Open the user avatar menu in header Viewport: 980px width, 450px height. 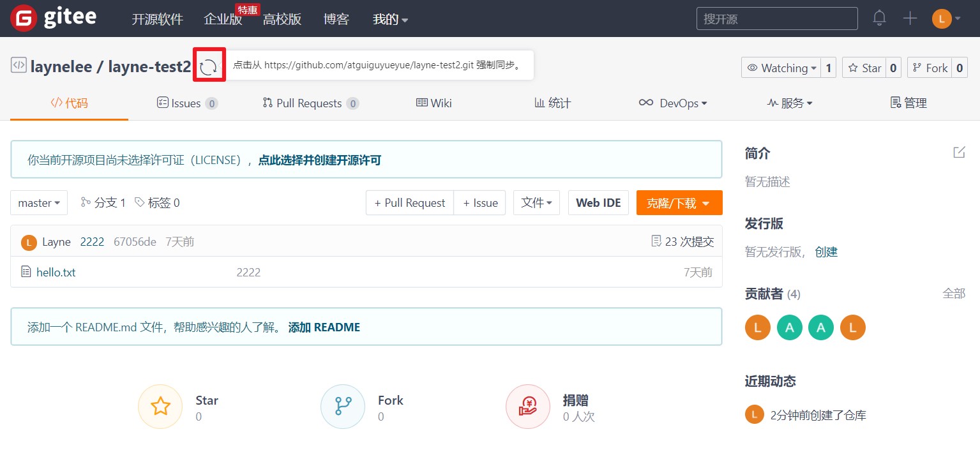pyautogui.click(x=946, y=19)
